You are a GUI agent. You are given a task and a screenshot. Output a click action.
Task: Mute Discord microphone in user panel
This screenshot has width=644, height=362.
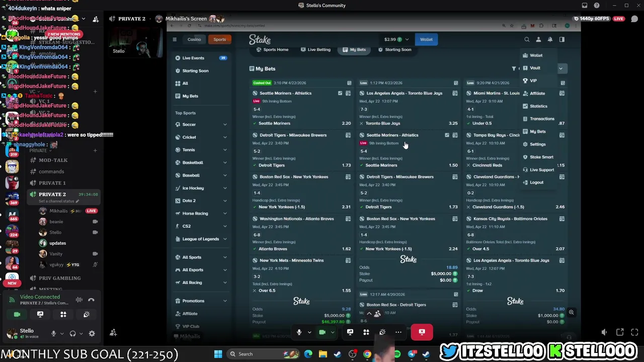53,333
